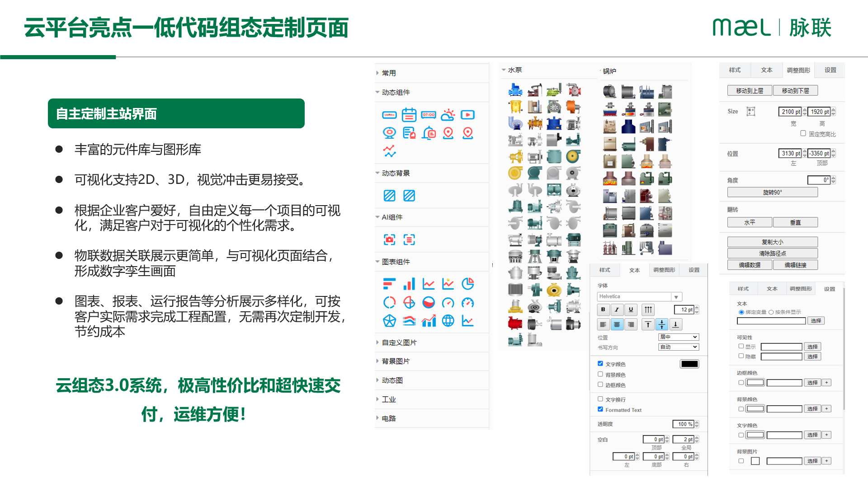Open the 设置 tab in top panel

830,70
